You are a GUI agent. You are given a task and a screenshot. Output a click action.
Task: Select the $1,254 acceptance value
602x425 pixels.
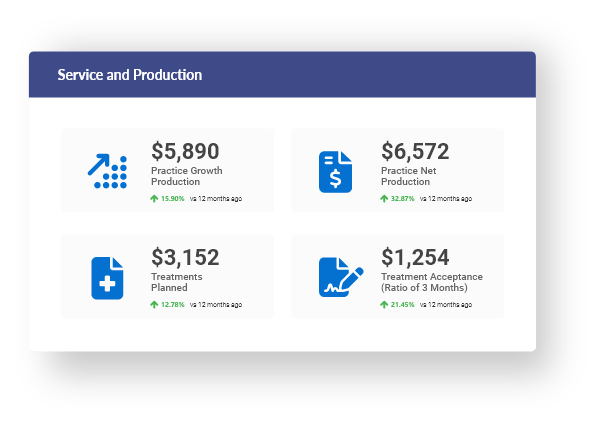click(x=415, y=257)
